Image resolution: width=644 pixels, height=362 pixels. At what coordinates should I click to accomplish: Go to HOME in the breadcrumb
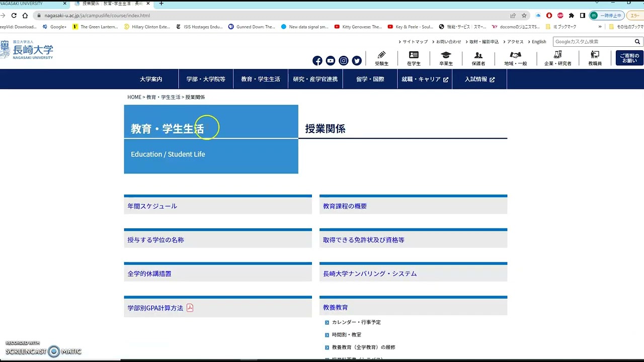134,97
